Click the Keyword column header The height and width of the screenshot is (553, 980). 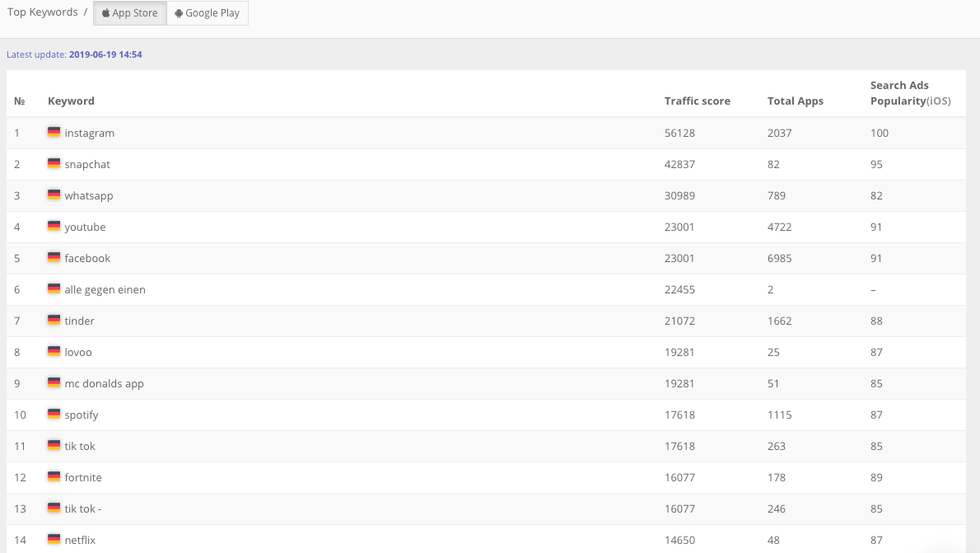point(72,101)
